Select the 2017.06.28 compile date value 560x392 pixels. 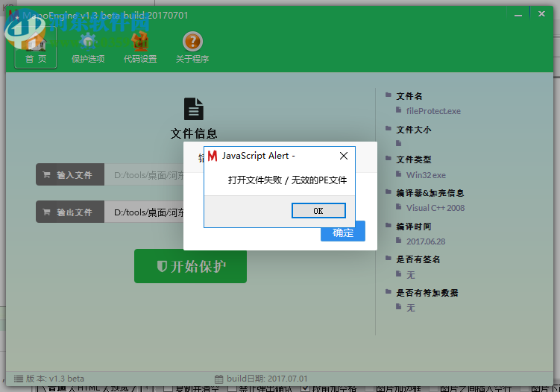click(x=426, y=241)
